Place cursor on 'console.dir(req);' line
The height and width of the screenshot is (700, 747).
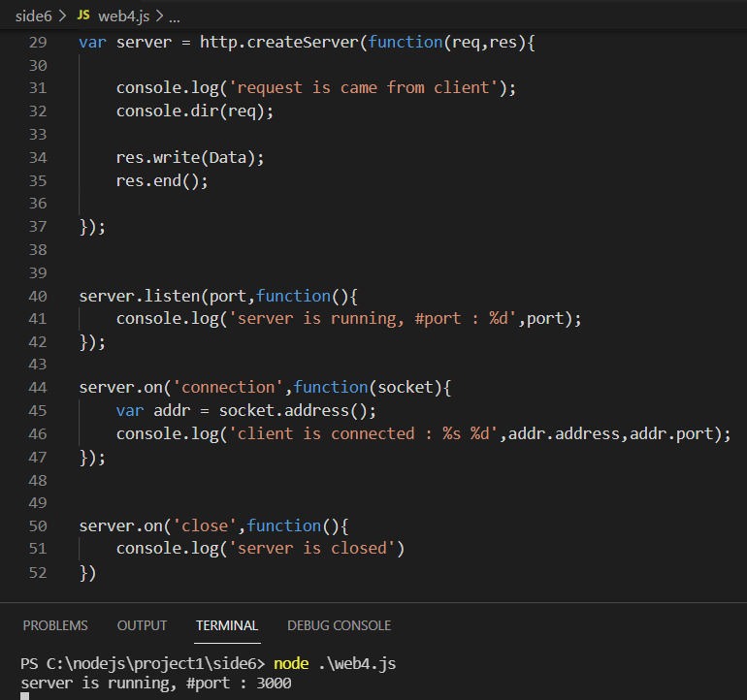click(195, 111)
